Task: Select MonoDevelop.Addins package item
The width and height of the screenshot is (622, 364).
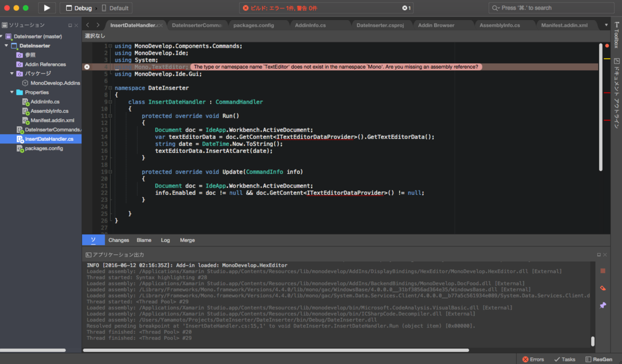Action: (x=55, y=83)
